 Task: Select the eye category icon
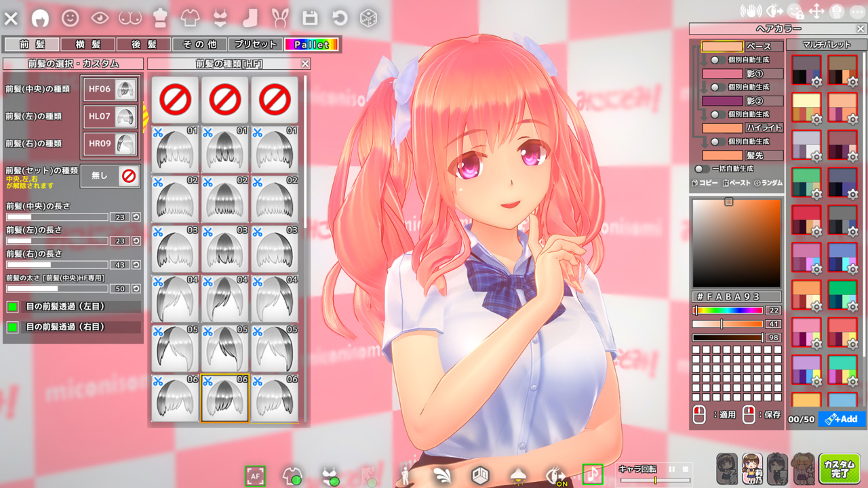click(100, 18)
